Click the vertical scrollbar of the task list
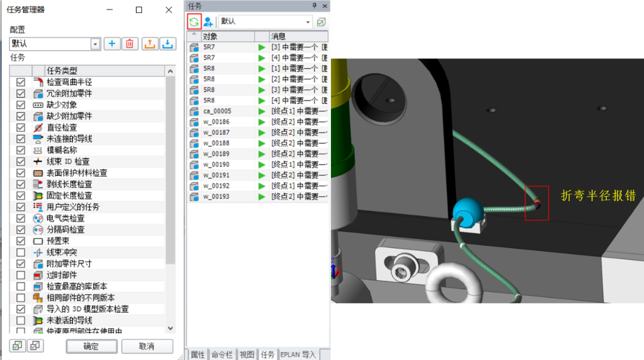The width and height of the screenshot is (644, 360). [x=171, y=170]
